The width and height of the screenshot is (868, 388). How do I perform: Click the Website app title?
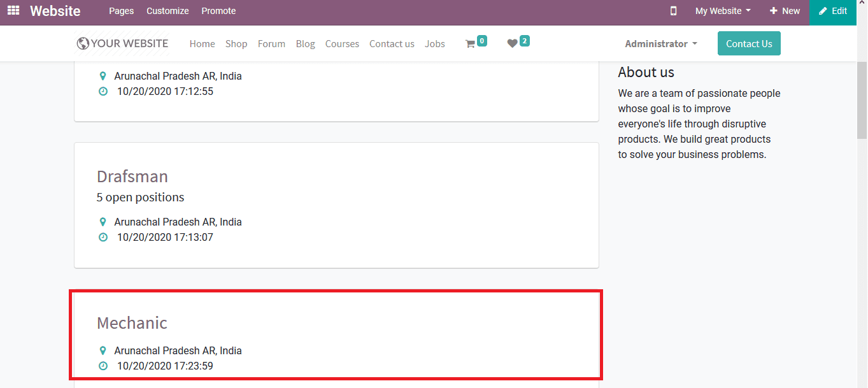pos(55,11)
